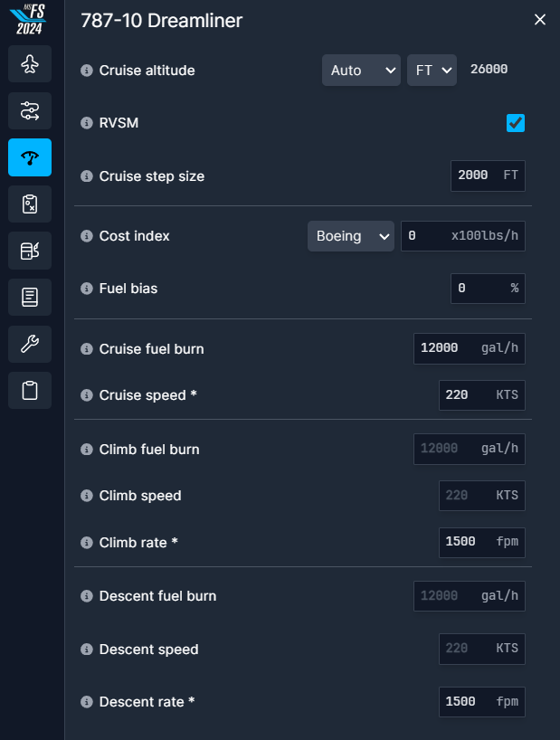Open the blank clipboard sidebar icon

click(30, 391)
